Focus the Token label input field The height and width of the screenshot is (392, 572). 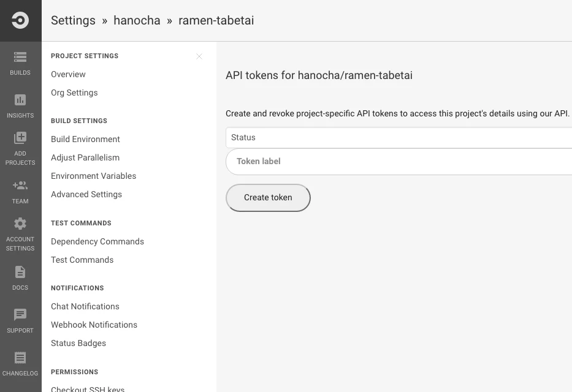pyautogui.click(x=398, y=161)
